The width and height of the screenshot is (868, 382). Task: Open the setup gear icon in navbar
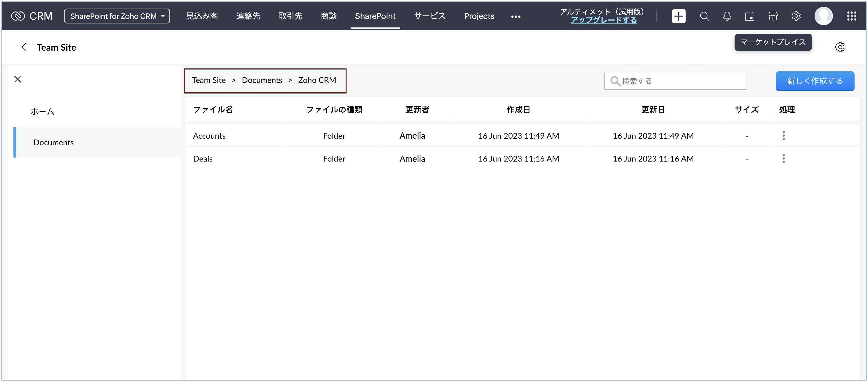pos(796,16)
